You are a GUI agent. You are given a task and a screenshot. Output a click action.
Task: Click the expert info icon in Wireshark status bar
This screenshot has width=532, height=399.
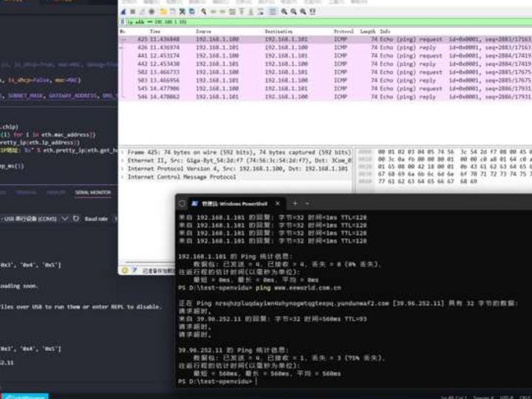click(x=124, y=270)
